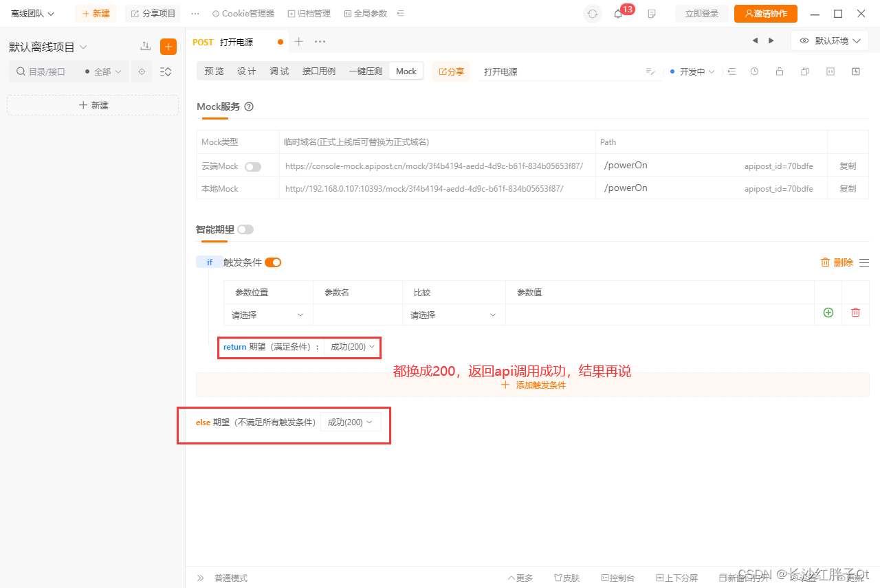The height and width of the screenshot is (588, 880).
Task: Add a new tab with plus icon
Action: 298,41
